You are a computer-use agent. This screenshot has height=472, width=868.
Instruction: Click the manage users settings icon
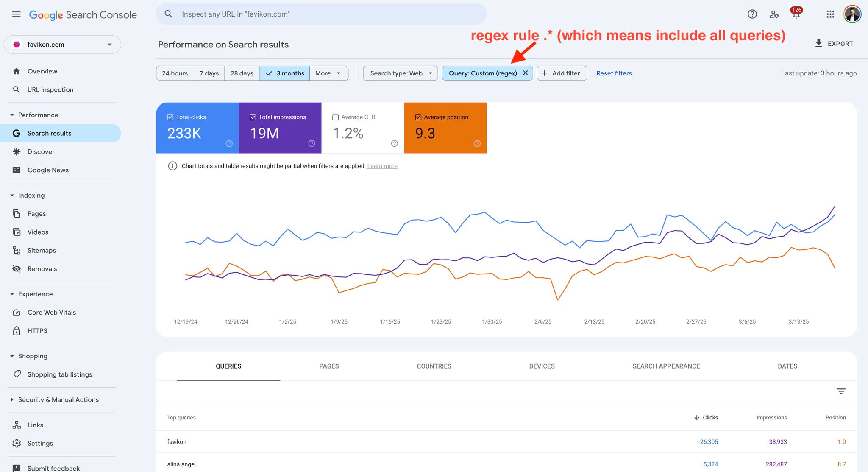tap(774, 14)
